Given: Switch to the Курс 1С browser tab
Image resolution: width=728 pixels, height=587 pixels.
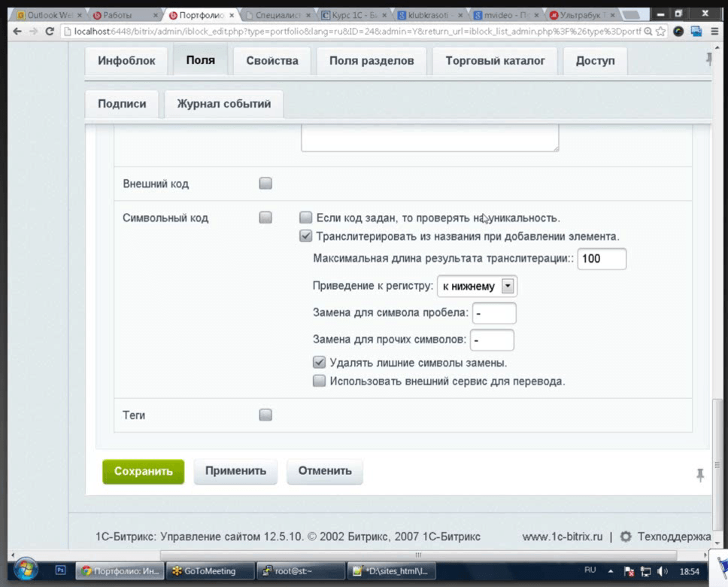Looking at the screenshot, I should pos(354,15).
